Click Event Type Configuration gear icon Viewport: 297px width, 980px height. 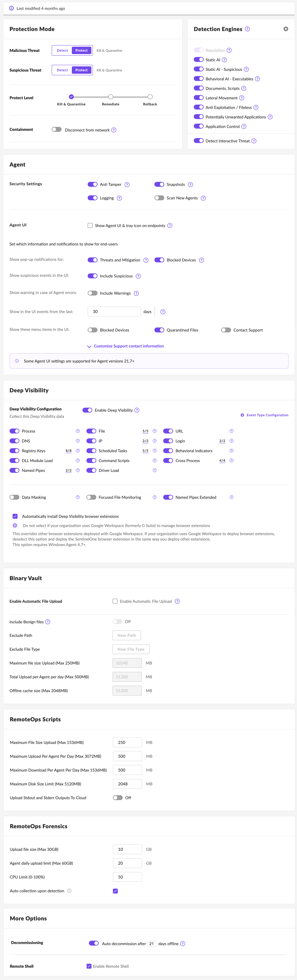coord(242,415)
